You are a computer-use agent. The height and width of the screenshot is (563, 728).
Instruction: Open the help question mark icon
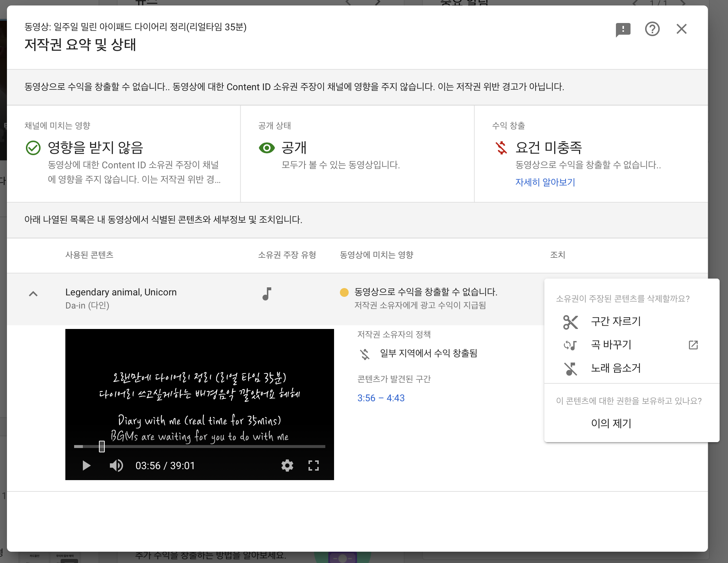tap(652, 29)
